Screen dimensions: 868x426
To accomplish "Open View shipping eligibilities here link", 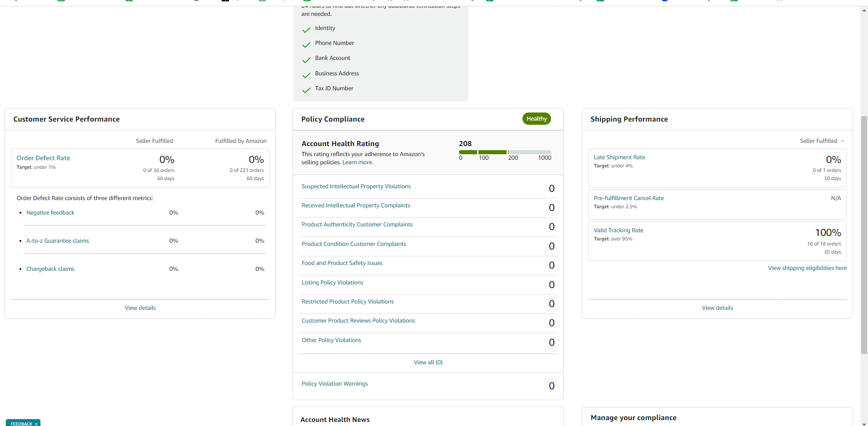I will [807, 268].
